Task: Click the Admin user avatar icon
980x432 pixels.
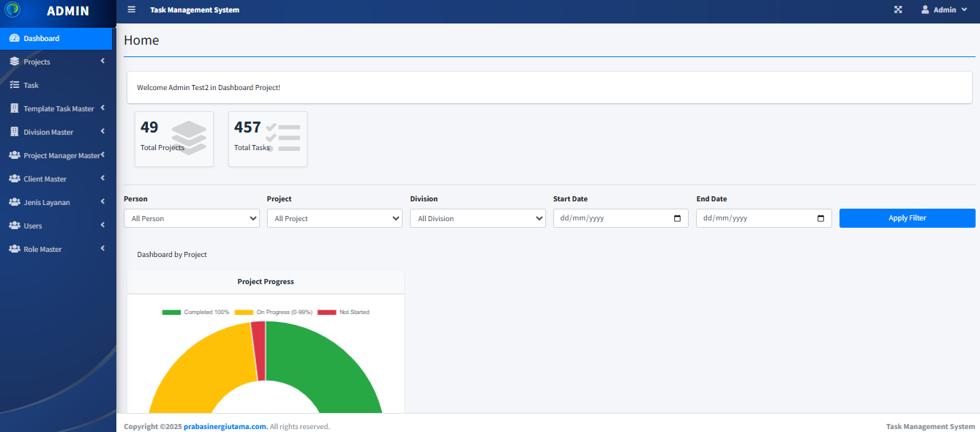Action: pyautogui.click(x=925, y=10)
